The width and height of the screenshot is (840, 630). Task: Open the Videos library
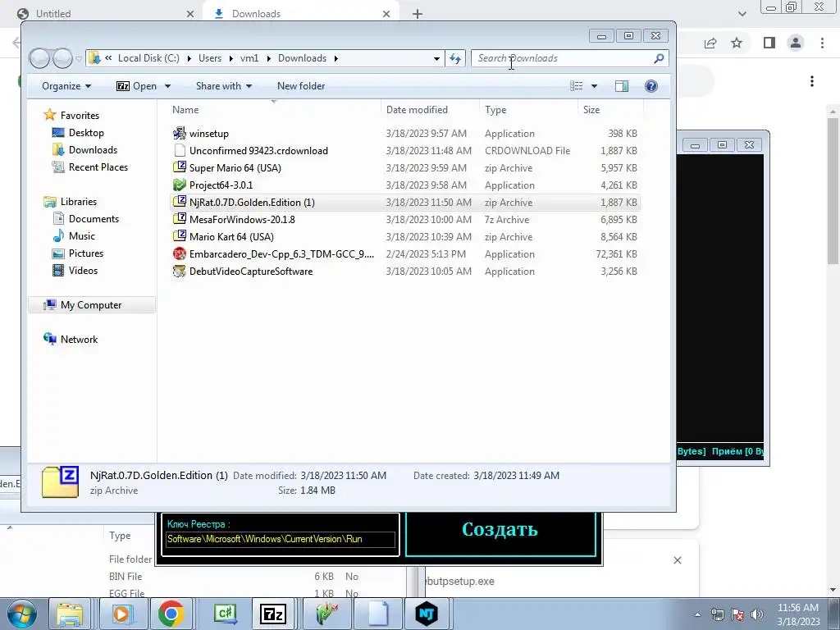point(83,271)
